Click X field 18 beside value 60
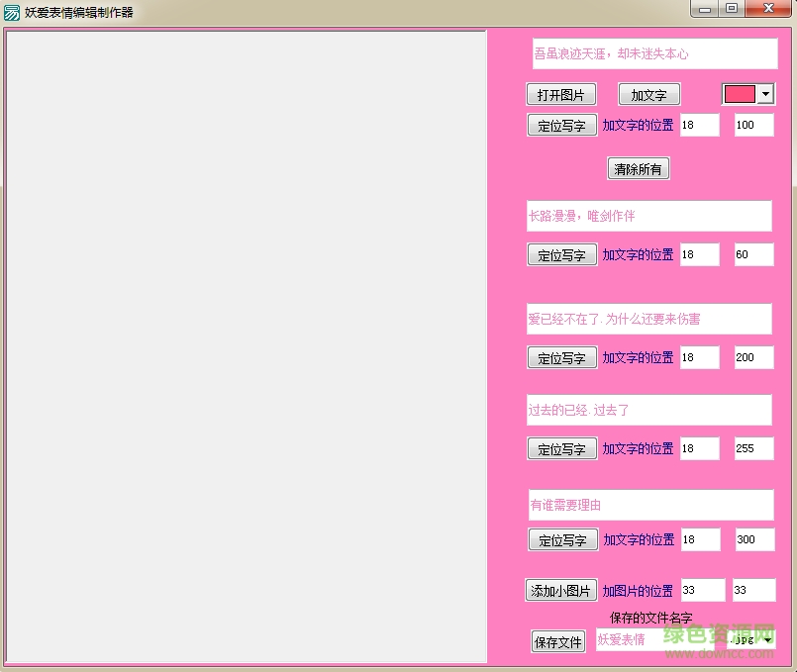Screen dimensions: 797x672 pos(699,254)
